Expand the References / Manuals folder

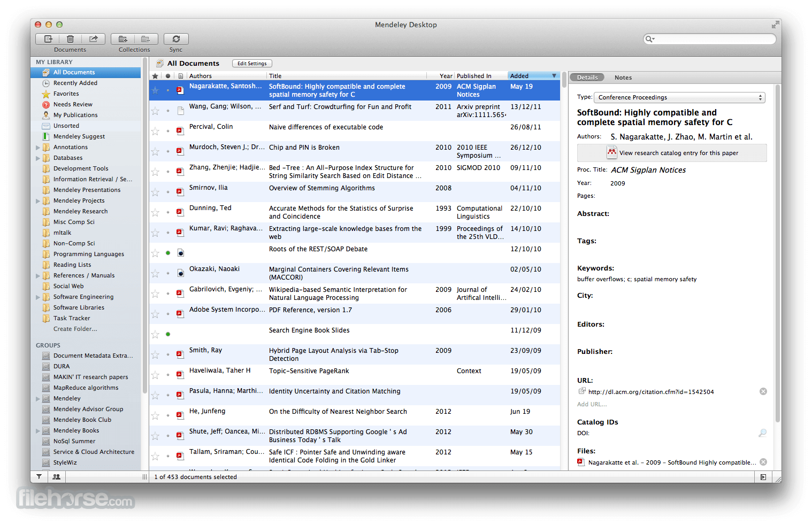tap(38, 275)
